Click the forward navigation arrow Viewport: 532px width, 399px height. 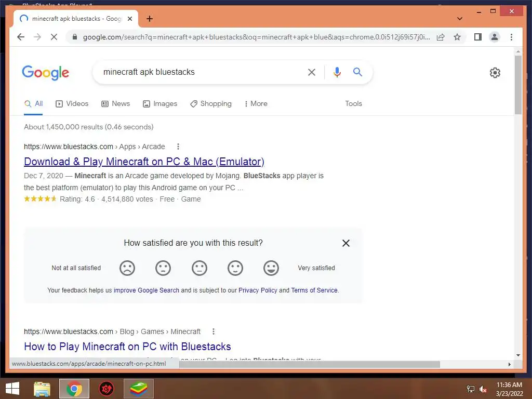point(37,37)
